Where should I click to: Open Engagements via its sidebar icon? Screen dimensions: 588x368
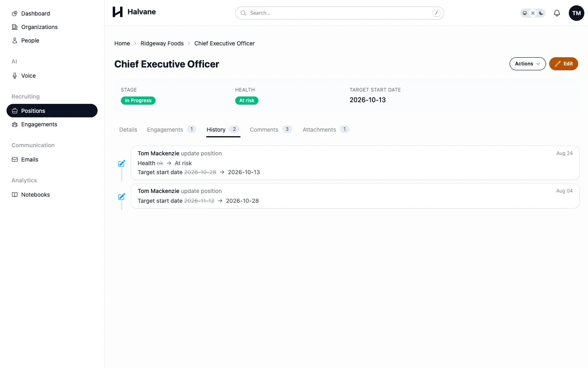(x=15, y=124)
